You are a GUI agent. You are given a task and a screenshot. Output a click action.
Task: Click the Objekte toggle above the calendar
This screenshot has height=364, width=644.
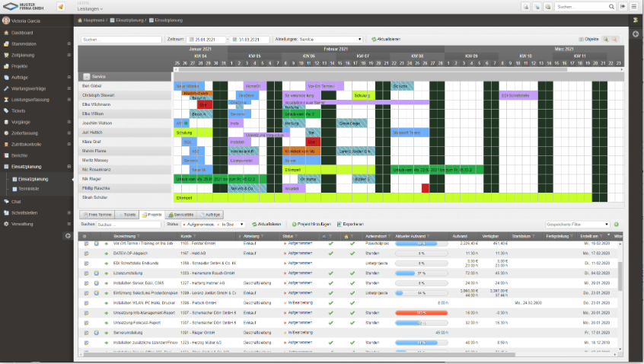[588, 39]
